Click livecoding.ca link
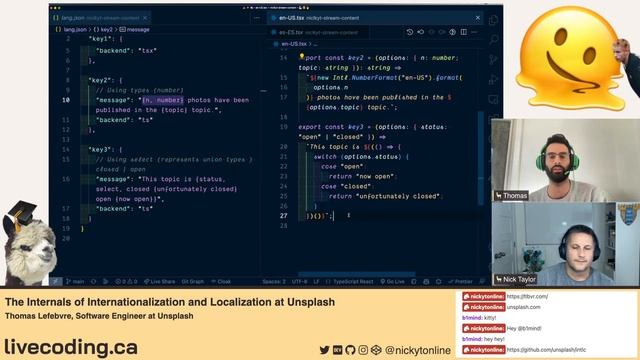Image resolution: width=640 pixels, height=360 pixels. pos(71,347)
